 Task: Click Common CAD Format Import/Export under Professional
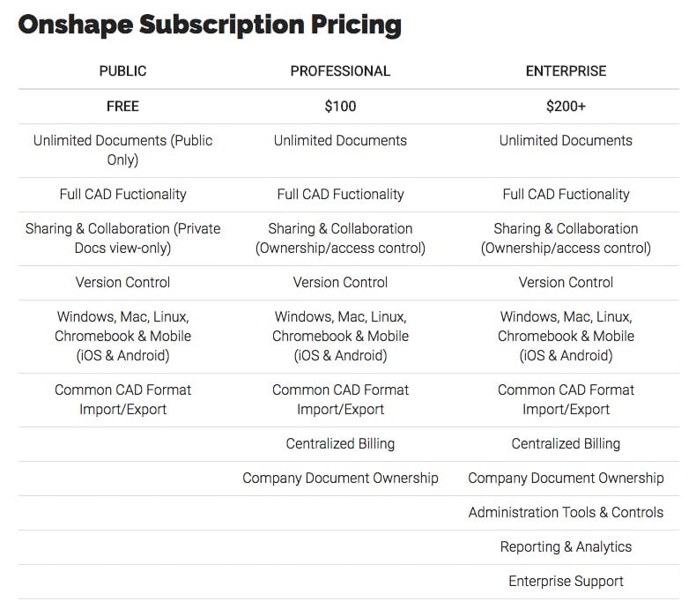click(x=340, y=399)
